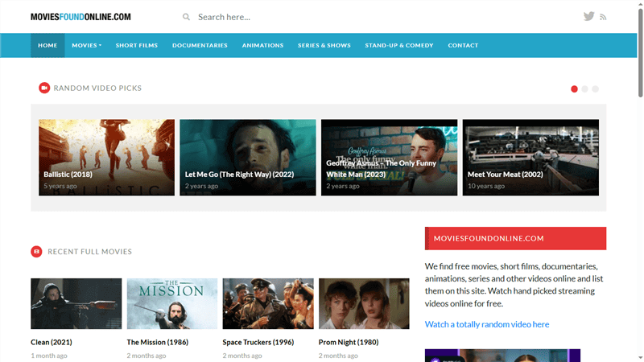Open the Space Truckers (1996) poster image
The width and height of the screenshot is (644, 362).
[268, 304]
